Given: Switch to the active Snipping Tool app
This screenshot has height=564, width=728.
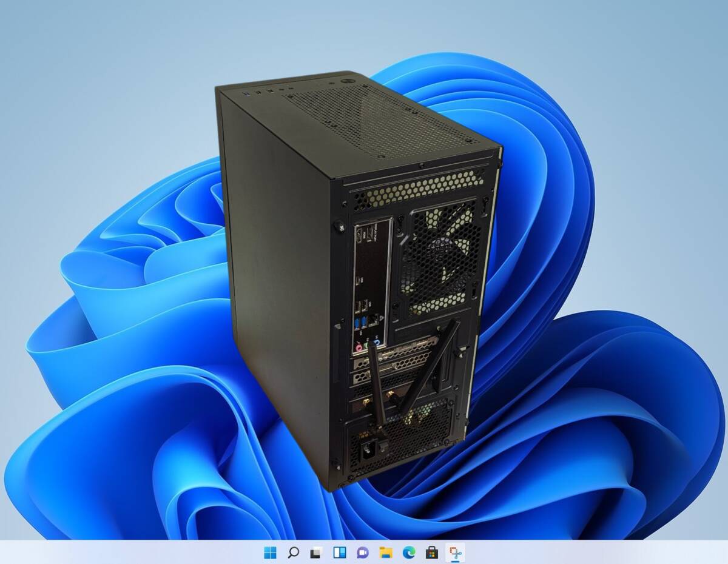Looking at the screenshot, I should pos(454,552).
